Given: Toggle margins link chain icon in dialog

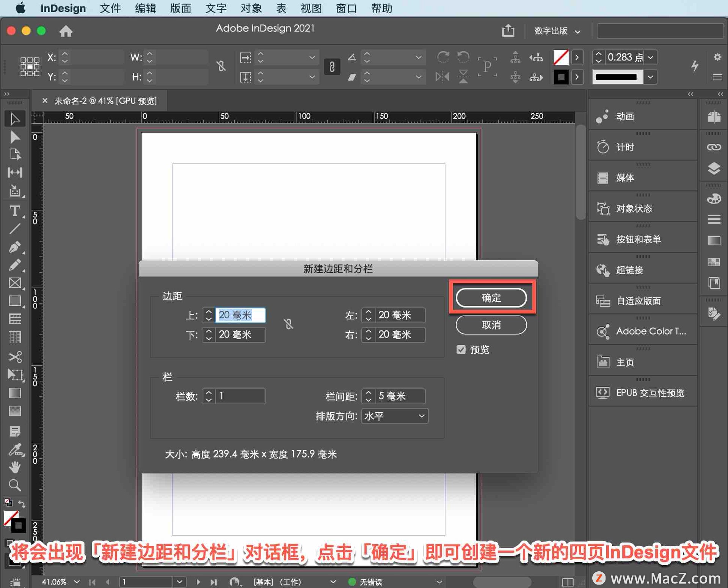Looking at the screenshot, I should coord(289,324).
